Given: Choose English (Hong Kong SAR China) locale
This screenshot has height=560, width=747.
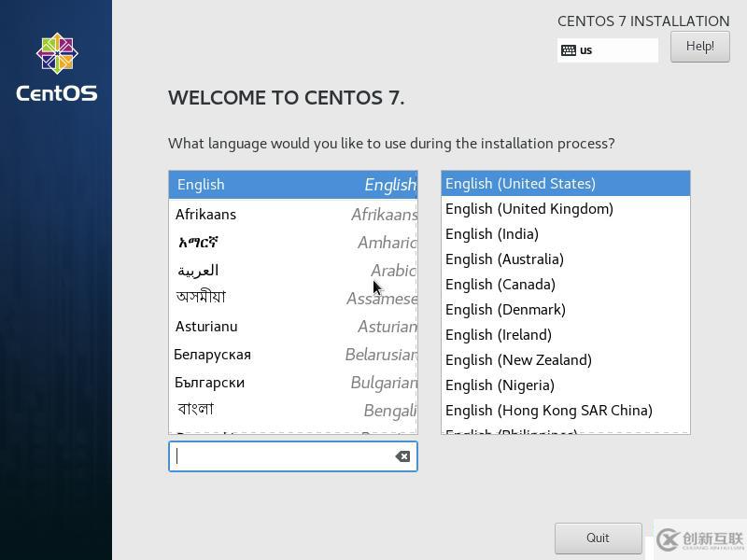Looking at the screenshot, I should 565,411.
